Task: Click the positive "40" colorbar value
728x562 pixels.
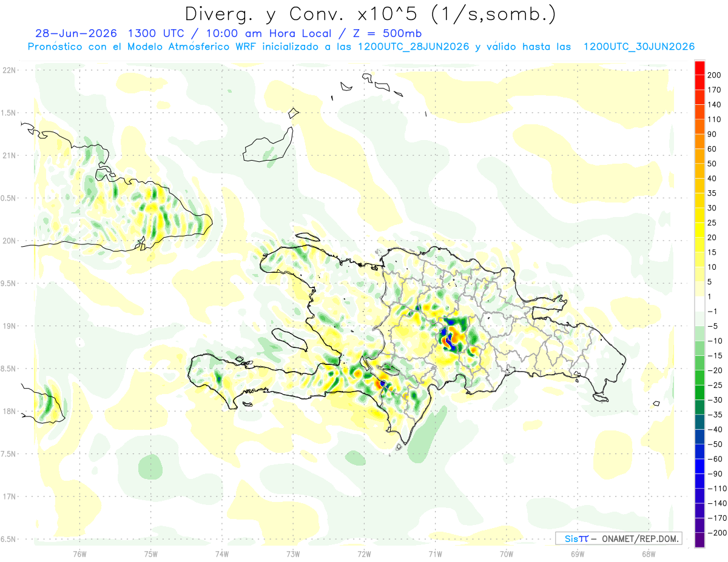Action: pyautogui.click(x=713, y=178)
